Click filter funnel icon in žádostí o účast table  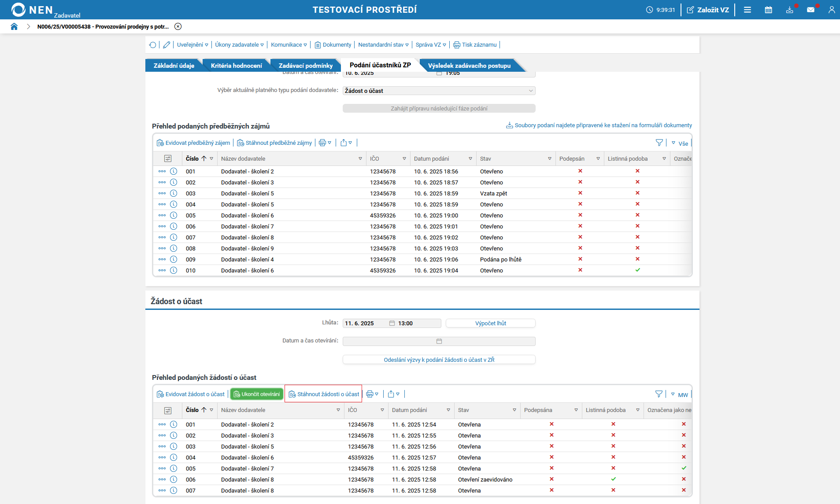click(x=659, y=394)
